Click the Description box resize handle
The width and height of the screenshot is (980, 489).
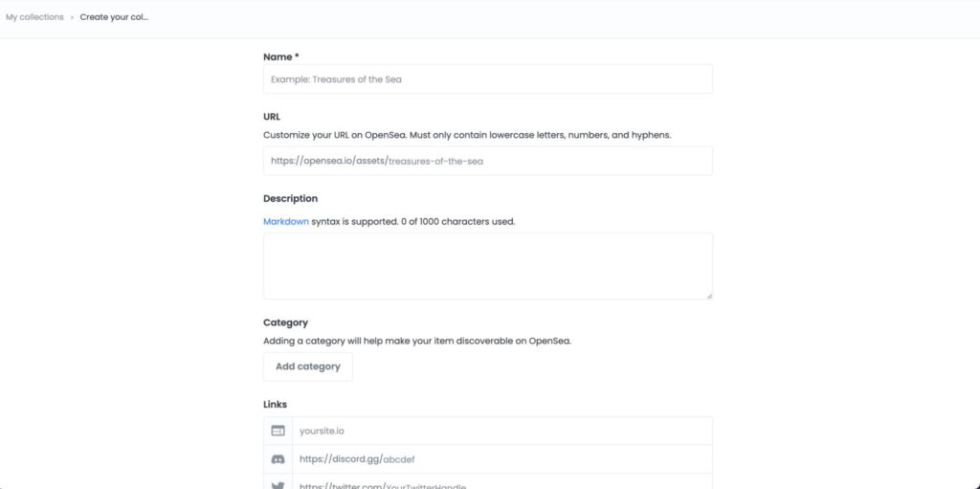click(x=709, y=296)
